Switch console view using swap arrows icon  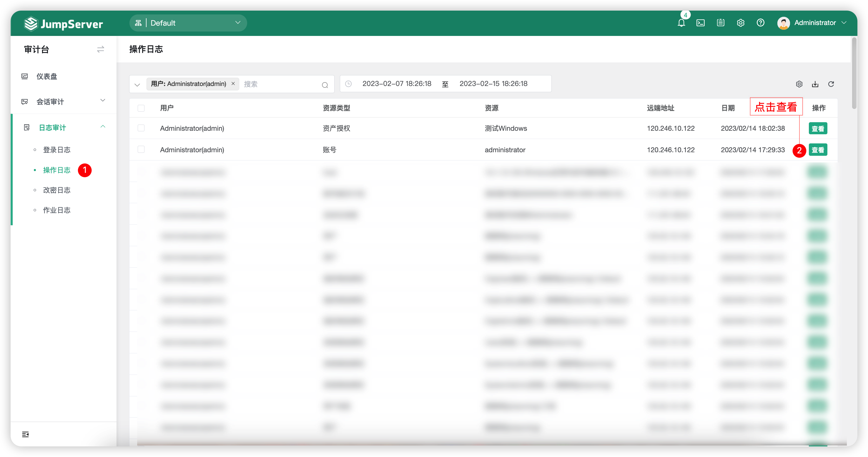pyautogui.click(x=100, y=49)
